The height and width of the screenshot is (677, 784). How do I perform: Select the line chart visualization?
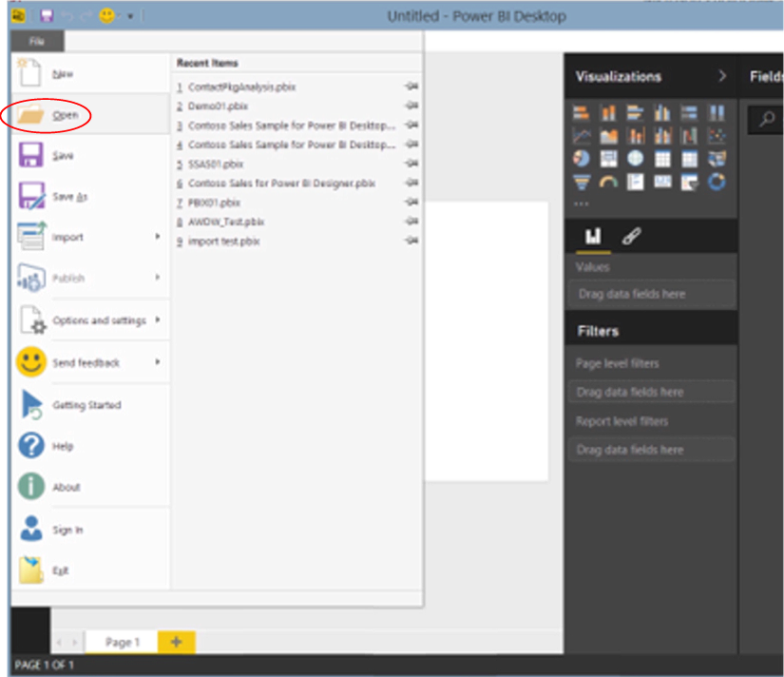pyautogui.click(x=581, y=136)
